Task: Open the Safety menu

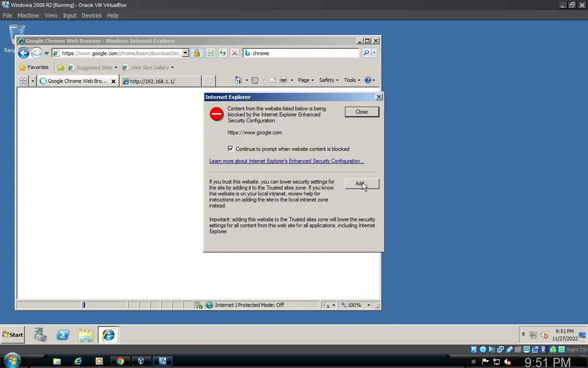Action: pos(329,80)
